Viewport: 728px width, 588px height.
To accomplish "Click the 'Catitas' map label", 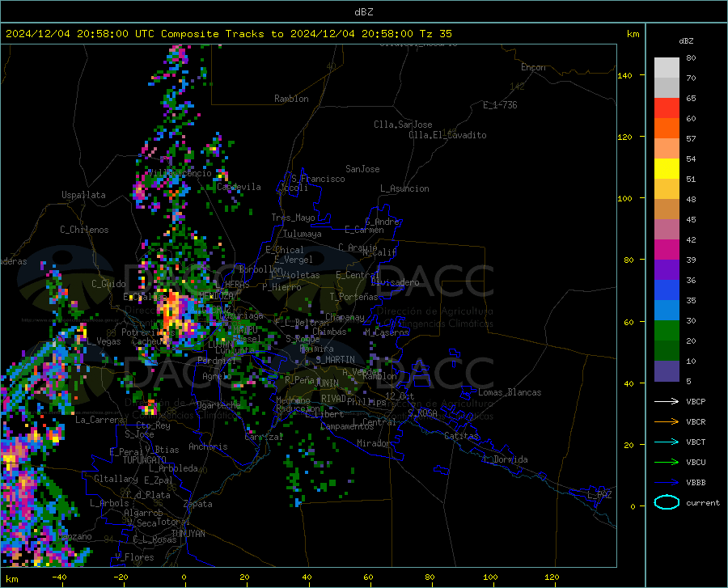I will [461, 436].
